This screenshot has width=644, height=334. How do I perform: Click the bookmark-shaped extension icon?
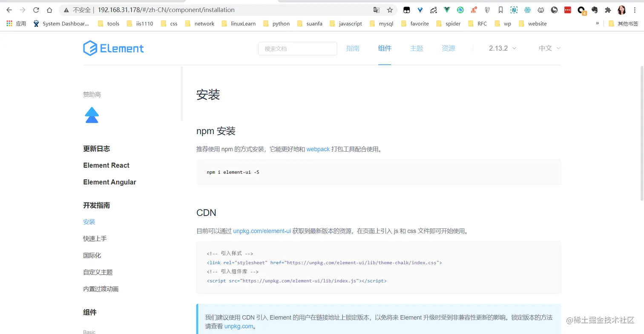[500, 10]
